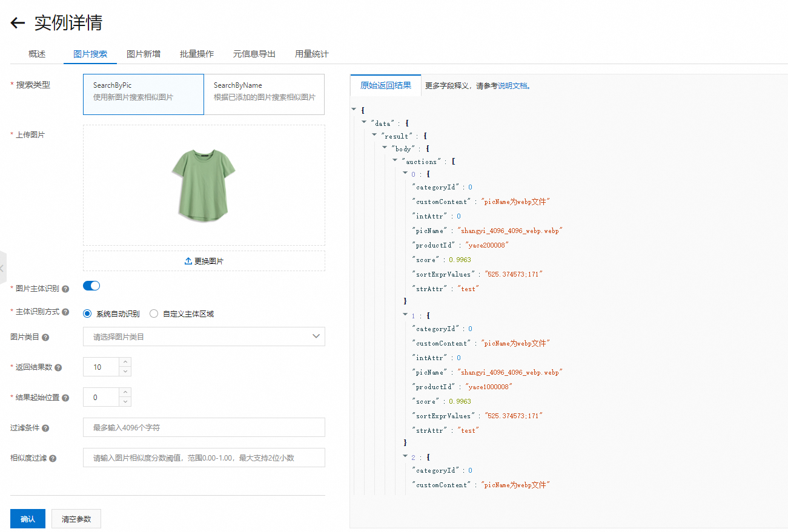Open the 说明文档 link
Image resolution: width=788 pixels, height=532 pixels.
coord(512,86)
